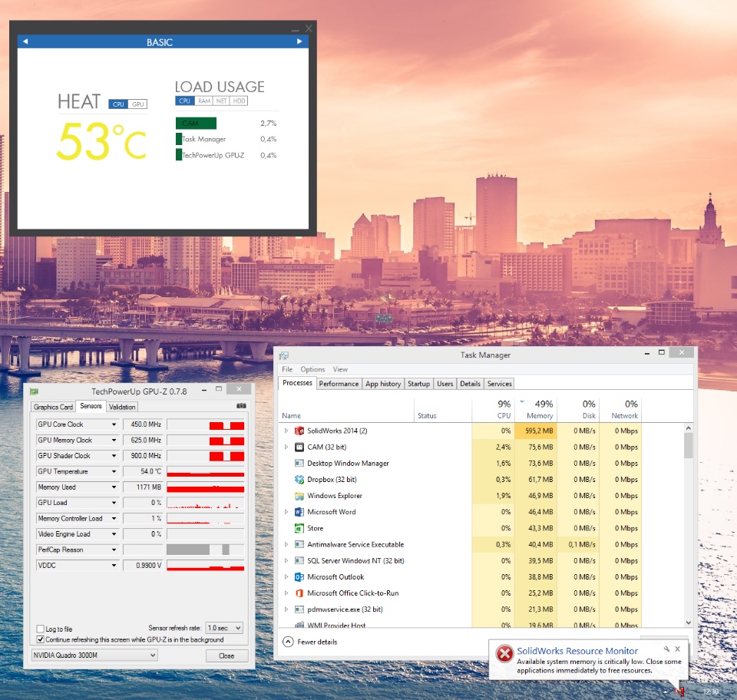Enable the Log to file checkbox
737x700 pixels.
click(41, 629)
